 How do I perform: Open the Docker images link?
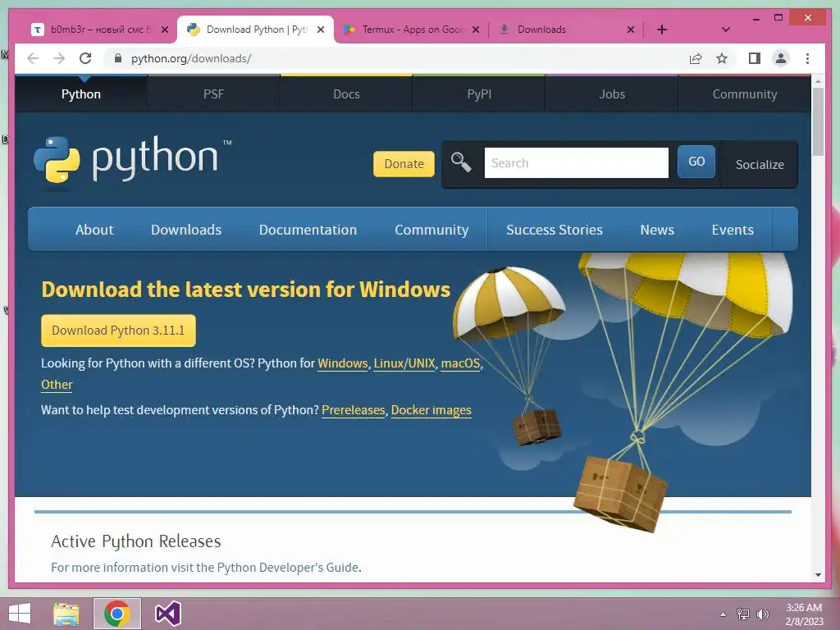(431, 410)
